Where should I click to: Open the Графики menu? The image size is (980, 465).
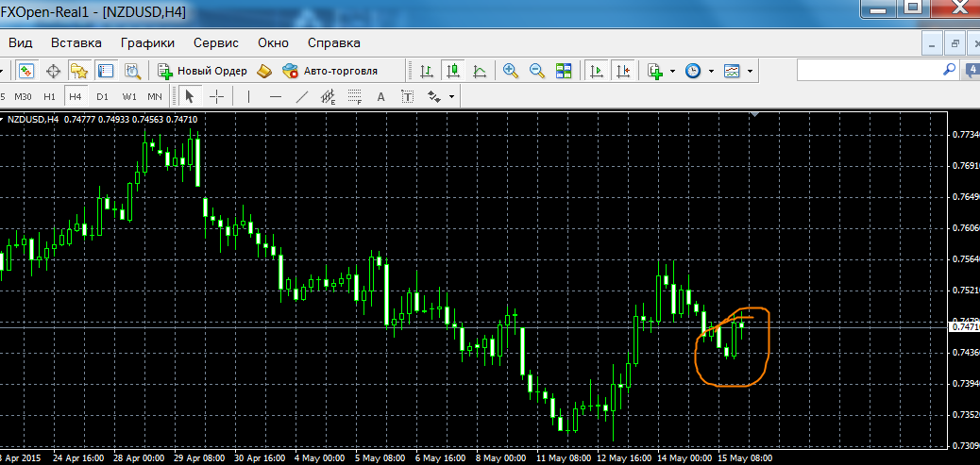tap(147, 43)
